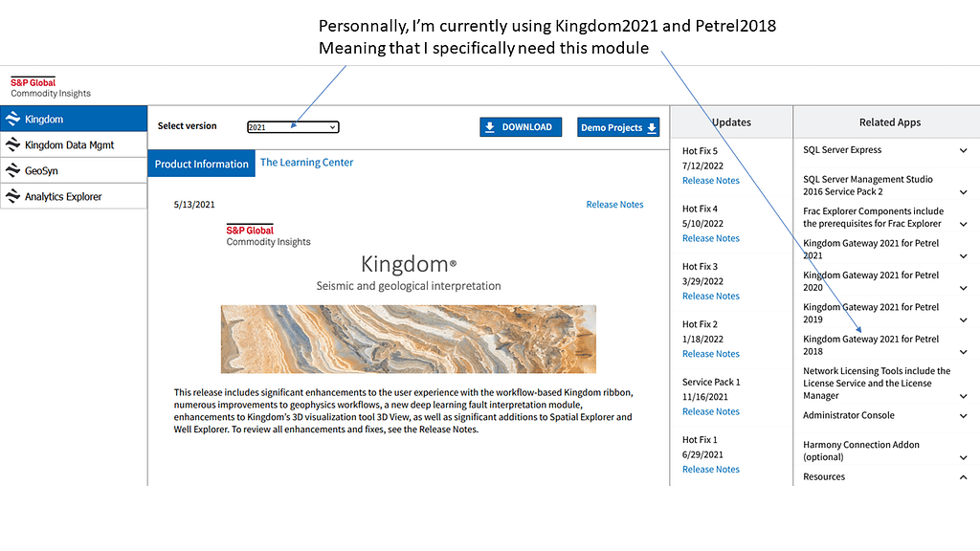Click the Analytics Explorer sidebar icon
Viewport: 980px width, 551px height.
point(12,196)
